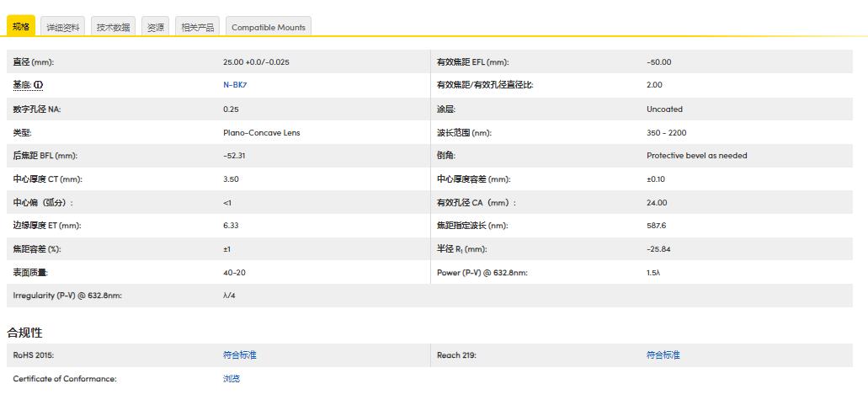Click the Irregularity value λ/4
Screen dimensions: 868x405
(229, 296)
